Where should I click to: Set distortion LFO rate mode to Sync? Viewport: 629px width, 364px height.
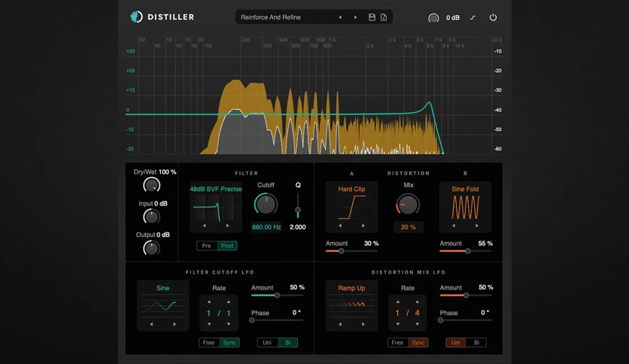[x=418, y=342]
